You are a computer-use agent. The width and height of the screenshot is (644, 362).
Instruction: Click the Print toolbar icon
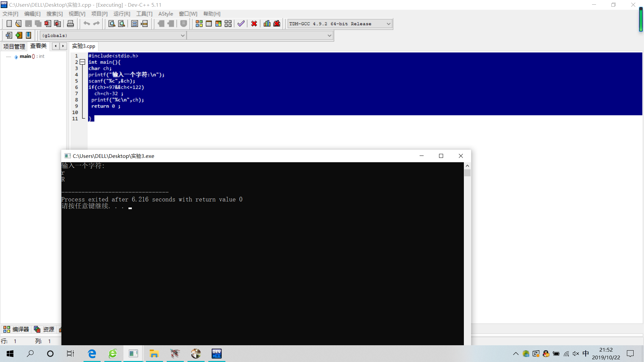[x=70, y=24]
